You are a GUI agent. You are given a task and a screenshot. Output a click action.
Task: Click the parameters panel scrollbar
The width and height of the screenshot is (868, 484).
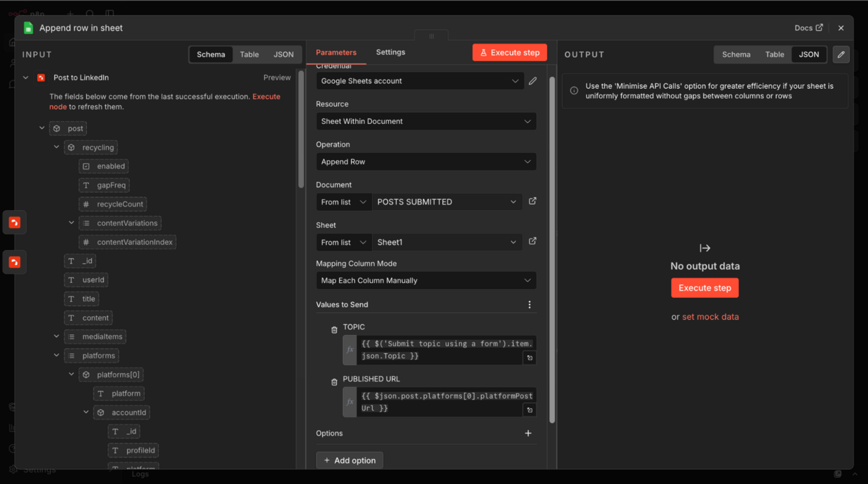552,249
